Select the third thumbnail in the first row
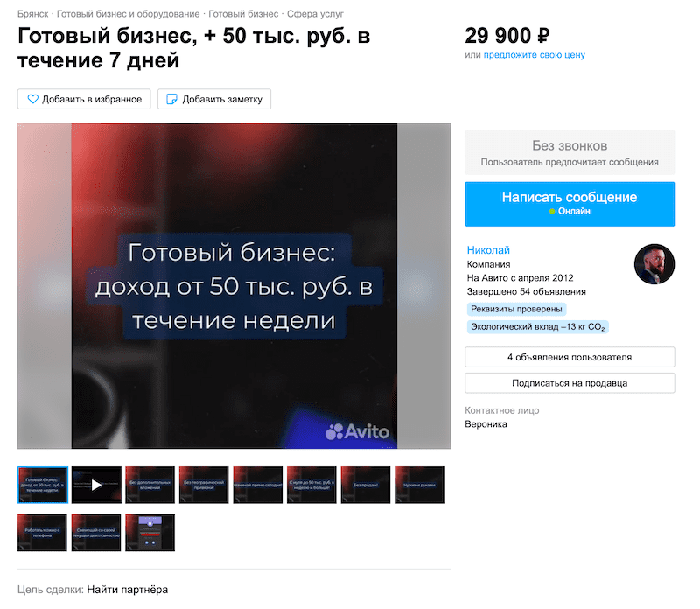The width and height of the screenshot is (700, 609). tap(150, 485)
